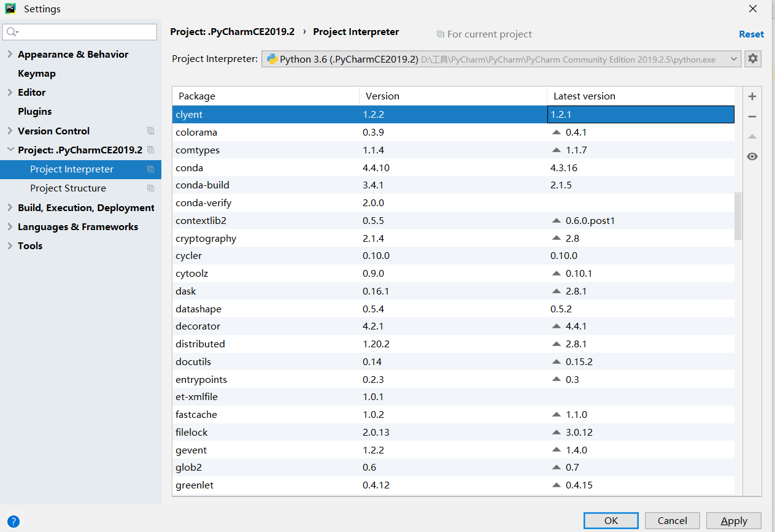Expand Appearance & Behavior section
The height and width of the screenshot is (532, 775).
(10, 54)
